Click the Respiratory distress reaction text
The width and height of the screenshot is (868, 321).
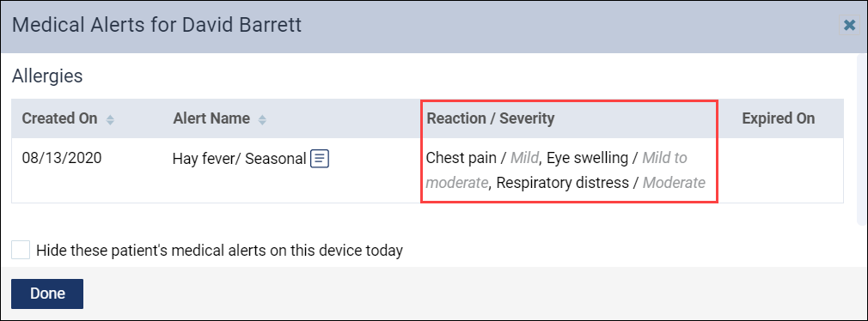(562, 183)
